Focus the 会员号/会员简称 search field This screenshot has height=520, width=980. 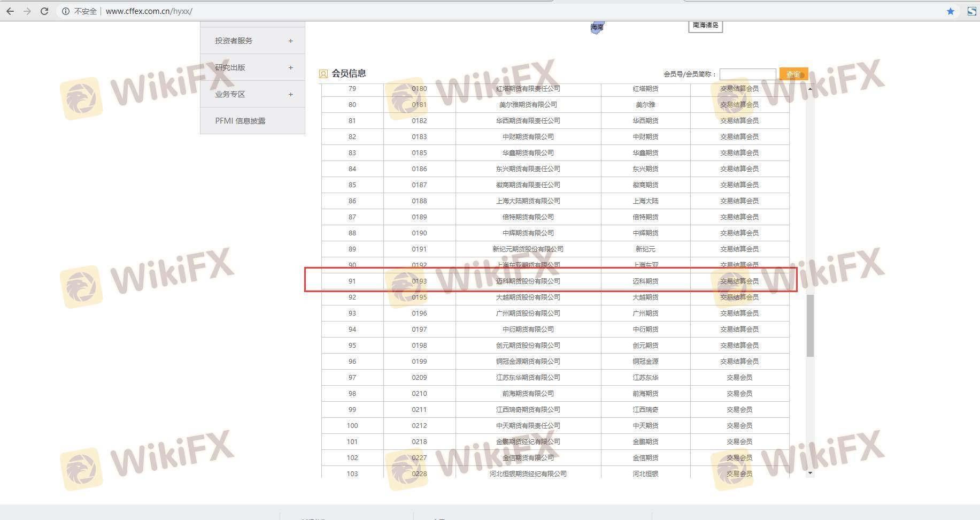(747, 74)
